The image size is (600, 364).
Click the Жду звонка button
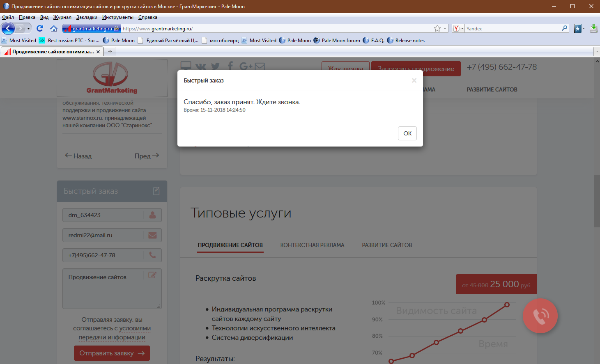point(345,69)
